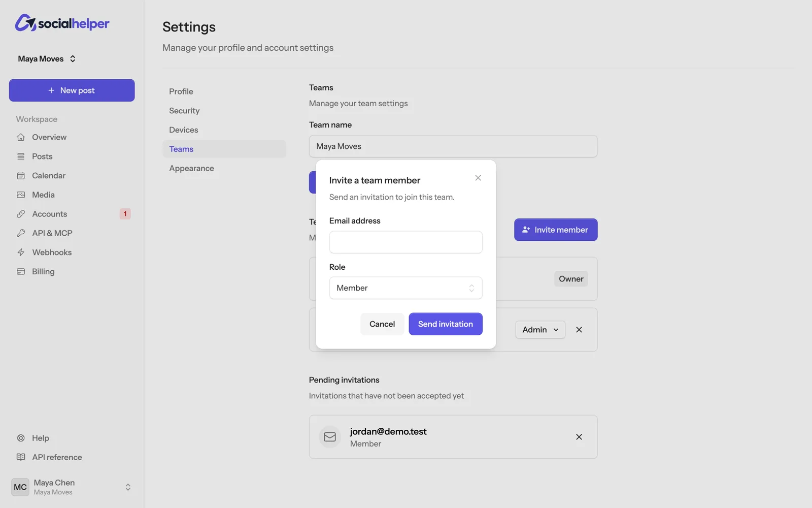Open the Profile settings tab
Image resolution: width=812 pixels, height=508 pixels.
(224, 91)
